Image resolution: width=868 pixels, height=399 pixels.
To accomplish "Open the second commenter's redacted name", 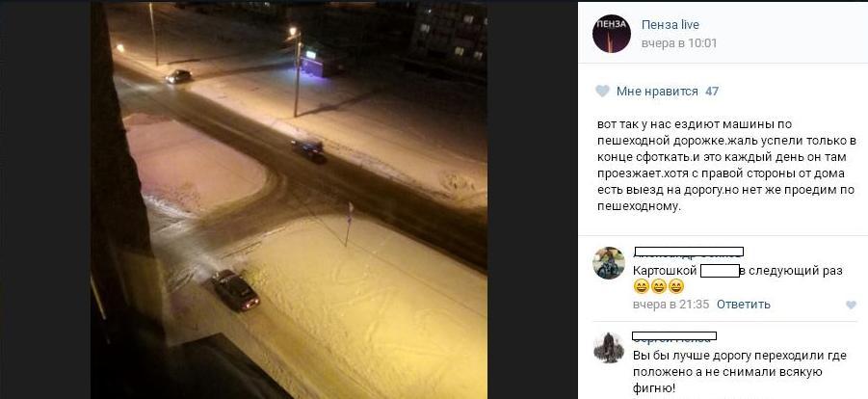I will pos(674,336).
